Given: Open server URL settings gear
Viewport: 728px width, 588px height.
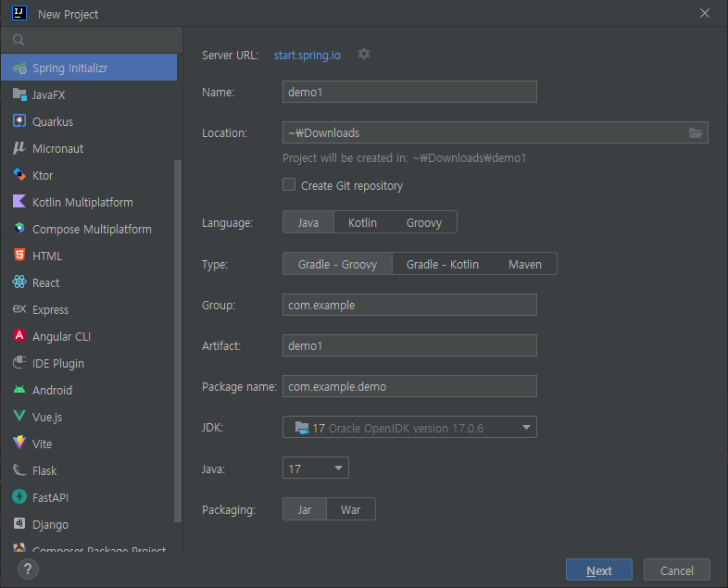Looking at the screenshot, I should point(364,55).
